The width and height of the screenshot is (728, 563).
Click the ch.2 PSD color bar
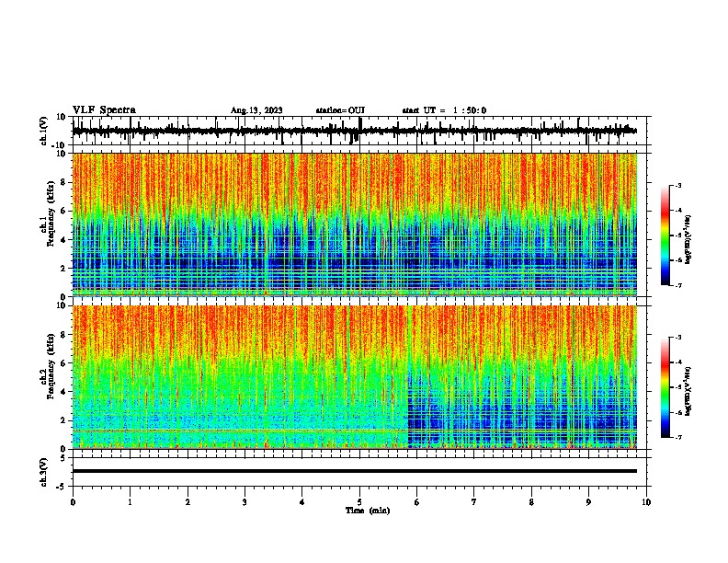coord(665,387)
